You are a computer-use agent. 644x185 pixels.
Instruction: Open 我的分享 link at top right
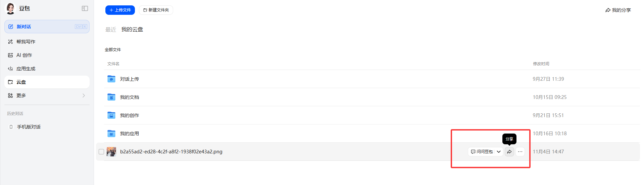pos(618,10)
